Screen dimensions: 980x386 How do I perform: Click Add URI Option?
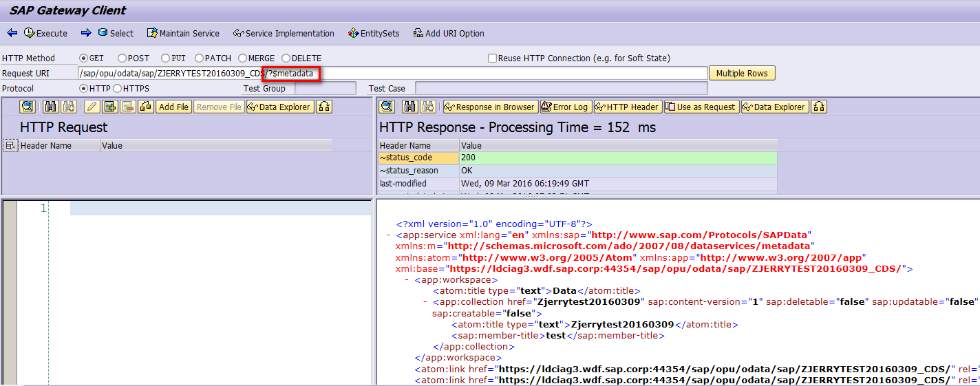coord(449,33)
